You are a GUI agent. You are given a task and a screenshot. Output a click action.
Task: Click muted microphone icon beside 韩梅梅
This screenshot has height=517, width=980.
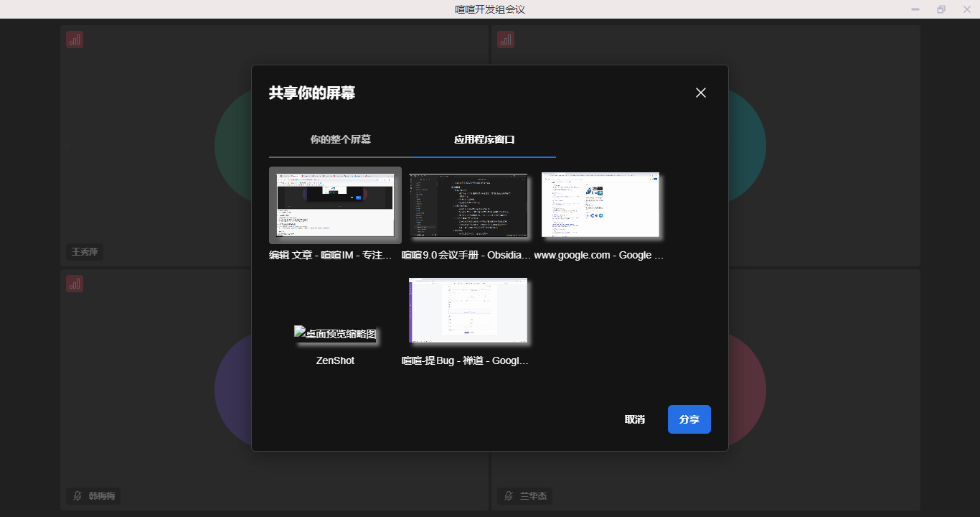pos(77,496)
